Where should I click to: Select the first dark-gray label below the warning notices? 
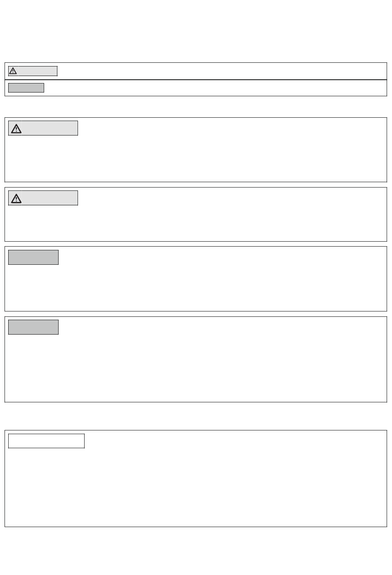tap(33, 257)
